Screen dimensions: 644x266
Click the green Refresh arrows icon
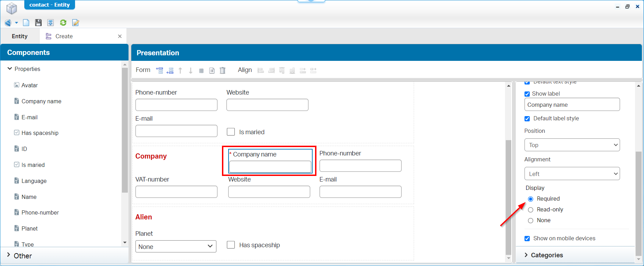tap(63, 23)
